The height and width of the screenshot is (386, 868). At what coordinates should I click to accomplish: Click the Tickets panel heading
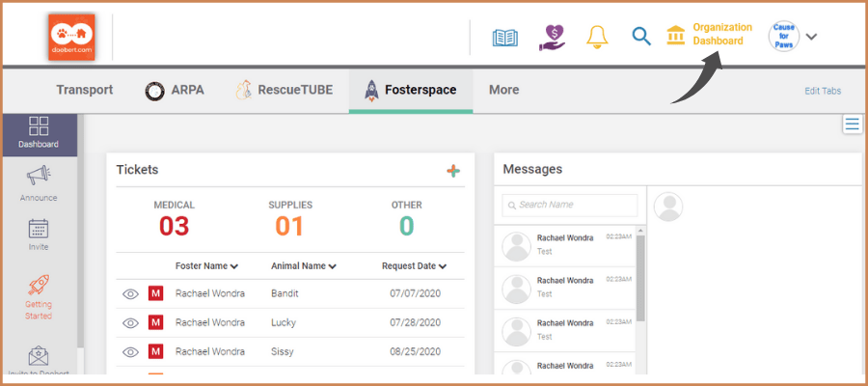point(137,170)
